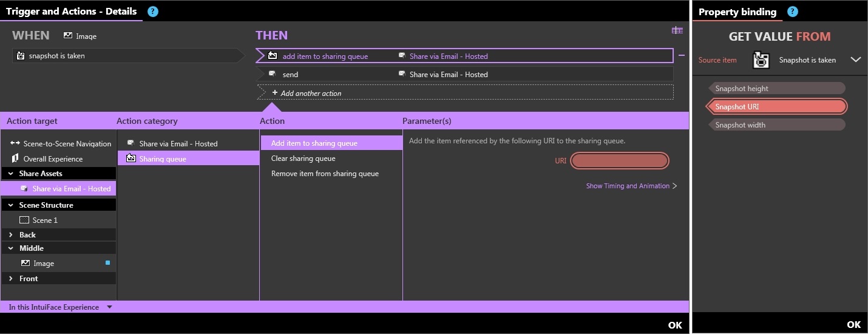
Task: Open help for Trigger and Actions Details
Action: click(x=153, y=12)
